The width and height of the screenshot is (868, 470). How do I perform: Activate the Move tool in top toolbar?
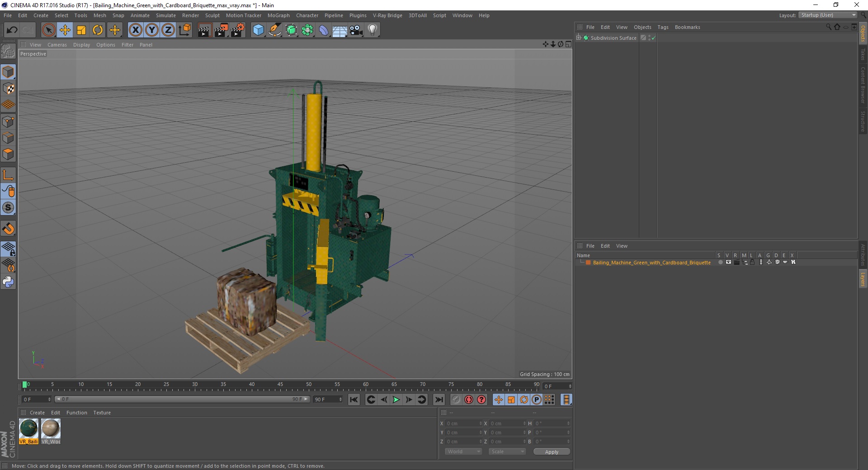(65, 30)
